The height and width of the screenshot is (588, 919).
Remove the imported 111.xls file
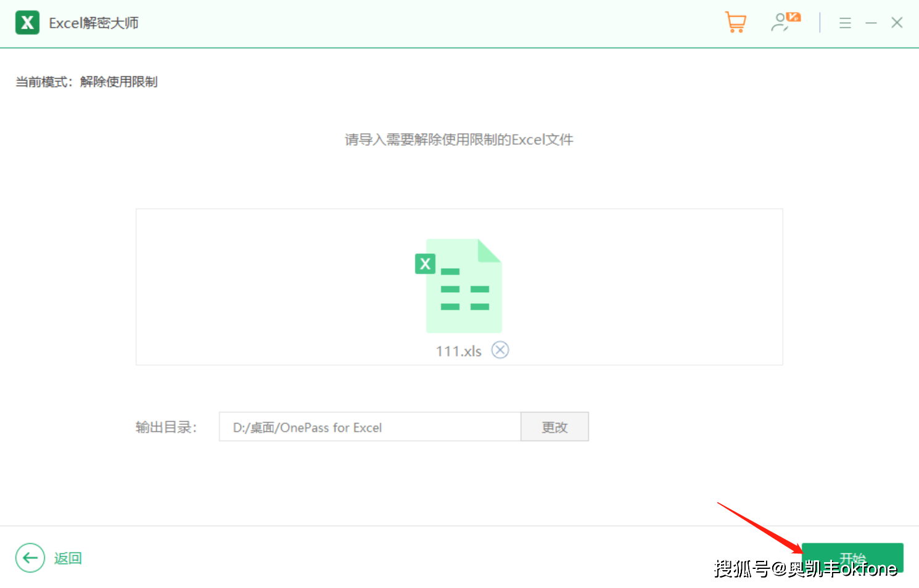500,350
